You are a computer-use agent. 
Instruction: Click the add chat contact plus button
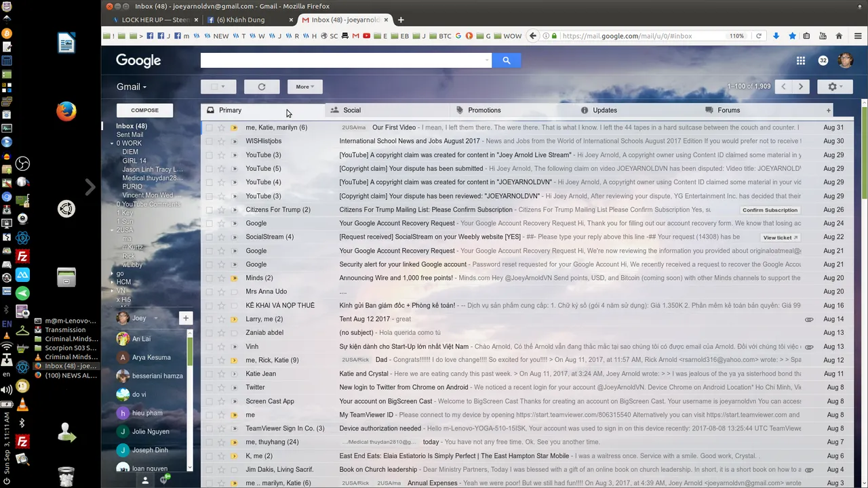point(186,318)
